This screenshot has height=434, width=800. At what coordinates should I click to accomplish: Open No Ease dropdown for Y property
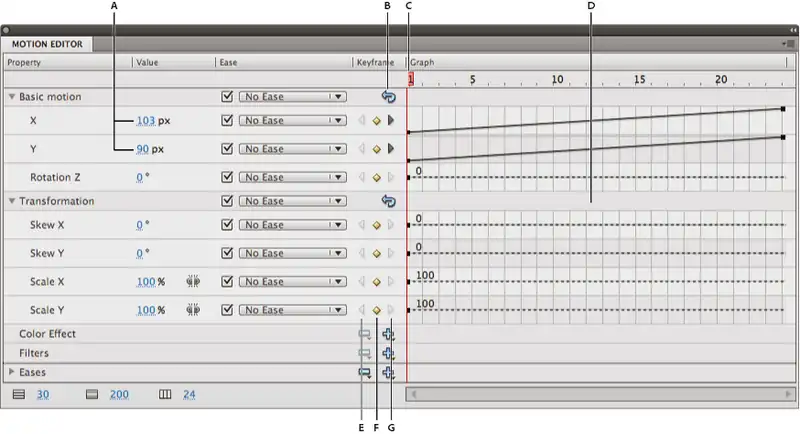(291, 149)
